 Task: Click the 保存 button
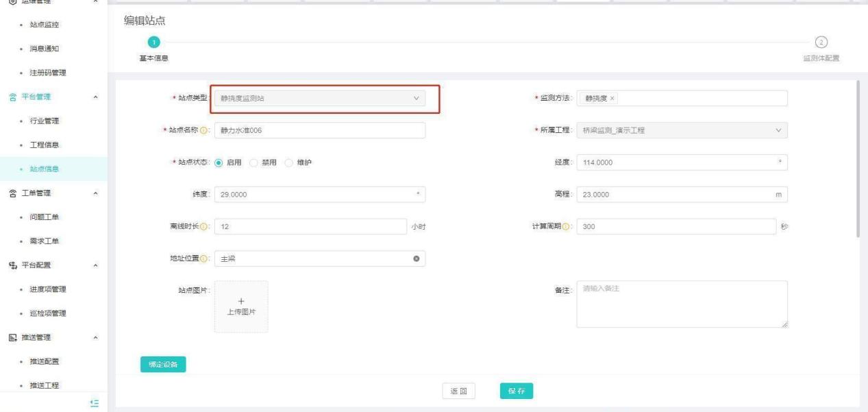517,390
